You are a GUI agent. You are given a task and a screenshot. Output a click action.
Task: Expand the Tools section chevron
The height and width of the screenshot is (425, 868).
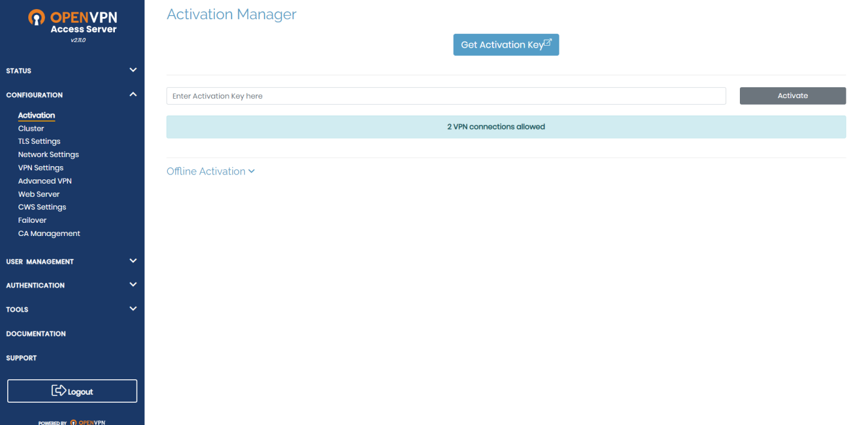pyautogui.click(x=133, y=308)
